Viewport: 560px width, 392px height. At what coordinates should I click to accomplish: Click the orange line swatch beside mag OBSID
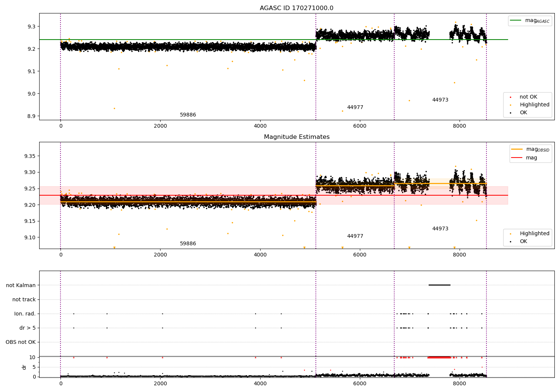pyautogui.click(x=517, y=149)
